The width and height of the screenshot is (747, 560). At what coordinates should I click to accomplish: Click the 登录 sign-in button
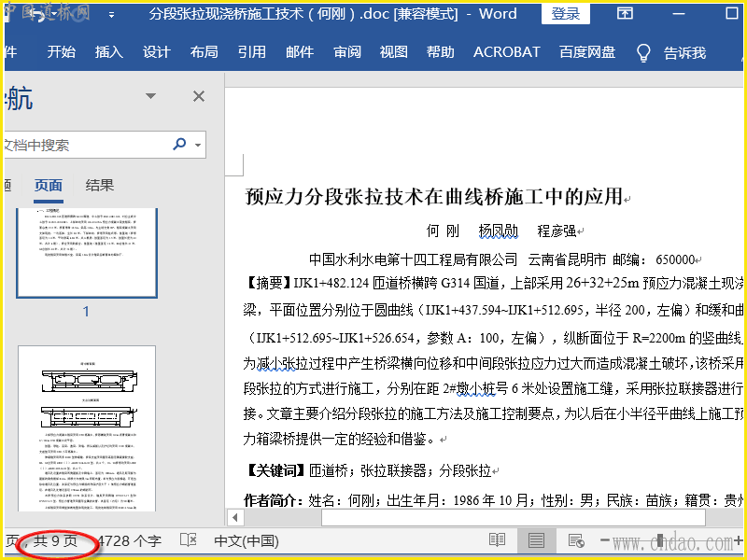click(x=566, y=14)
